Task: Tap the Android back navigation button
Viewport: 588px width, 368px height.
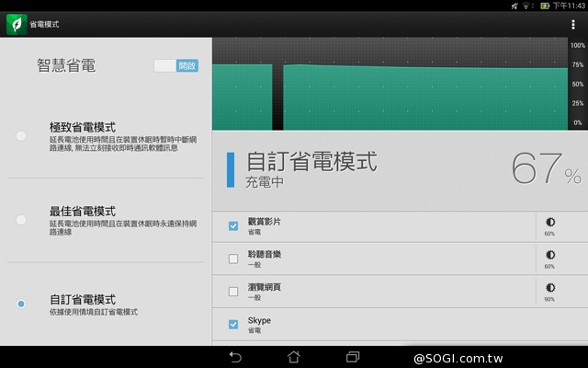Action: 235,357
